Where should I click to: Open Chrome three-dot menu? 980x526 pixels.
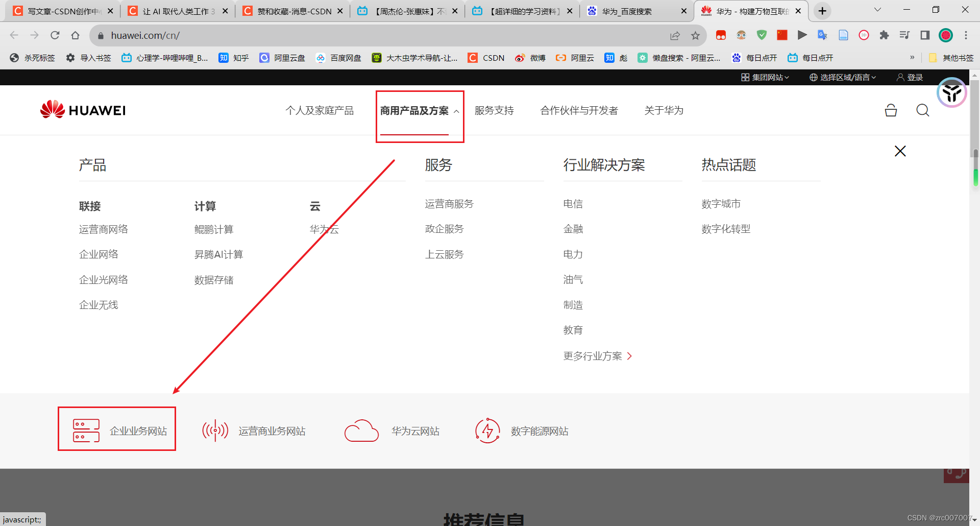[966, 35]
